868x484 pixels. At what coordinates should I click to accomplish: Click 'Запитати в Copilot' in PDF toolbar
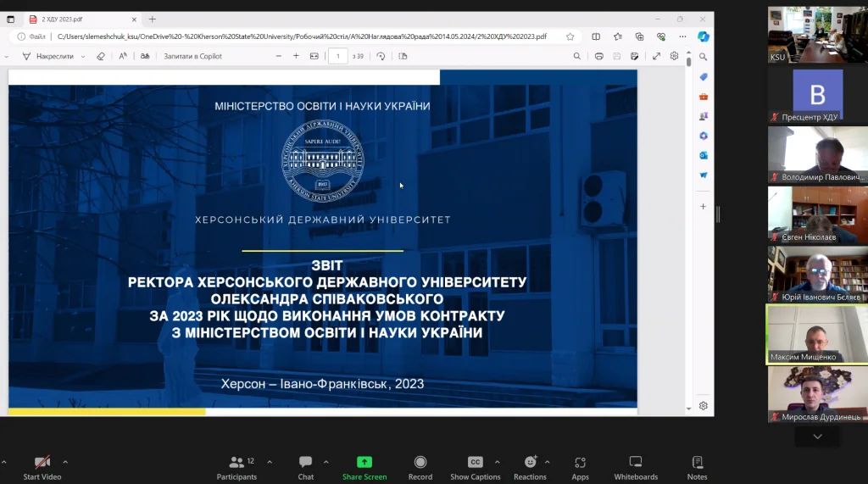click(192, 56)
